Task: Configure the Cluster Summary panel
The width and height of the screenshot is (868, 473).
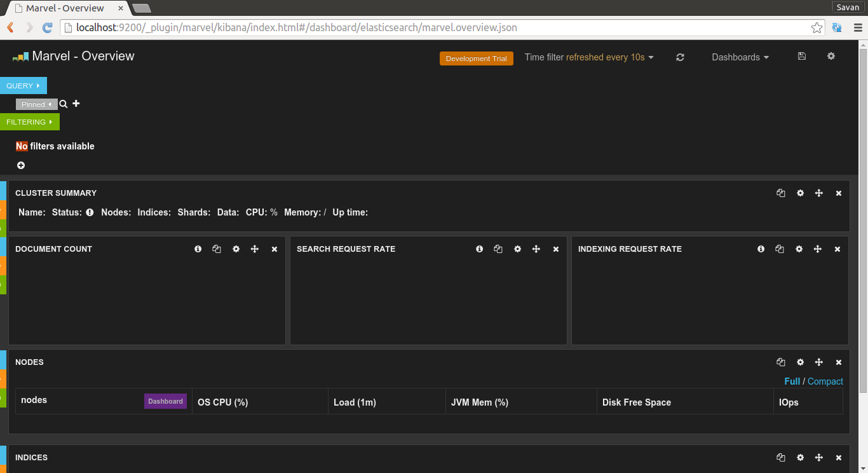Action: click(x=801, y=193)
